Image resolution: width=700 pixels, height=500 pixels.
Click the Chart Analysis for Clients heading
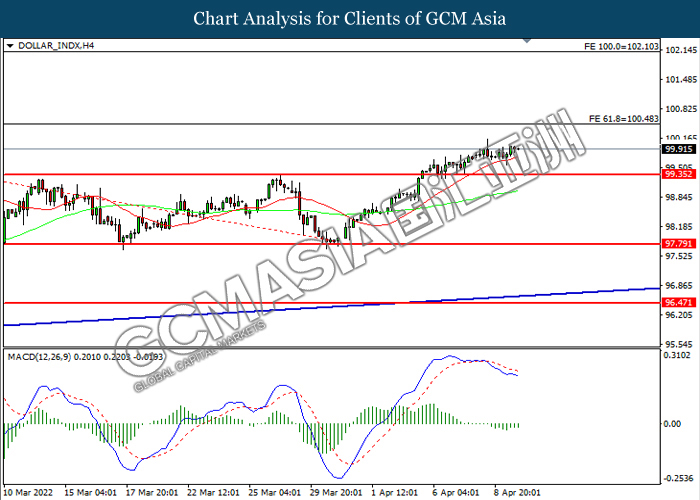tap(349, 19)
